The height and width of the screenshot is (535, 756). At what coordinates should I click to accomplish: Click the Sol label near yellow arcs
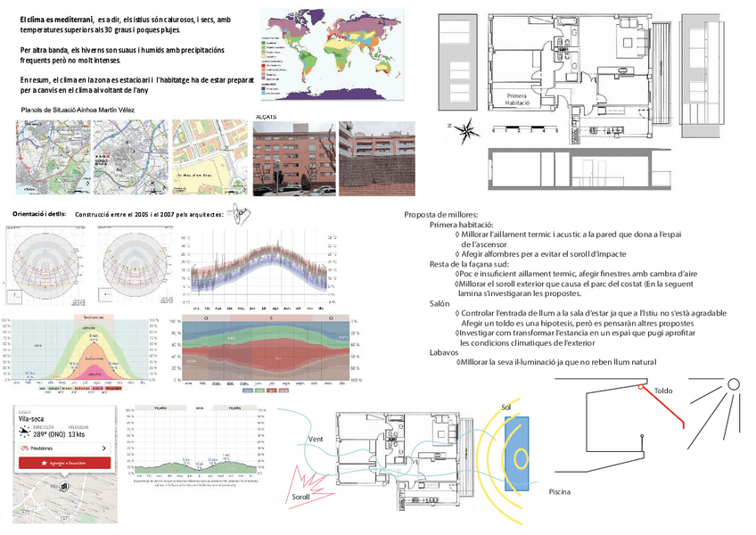pyautogui.click(x=506, y=407)
